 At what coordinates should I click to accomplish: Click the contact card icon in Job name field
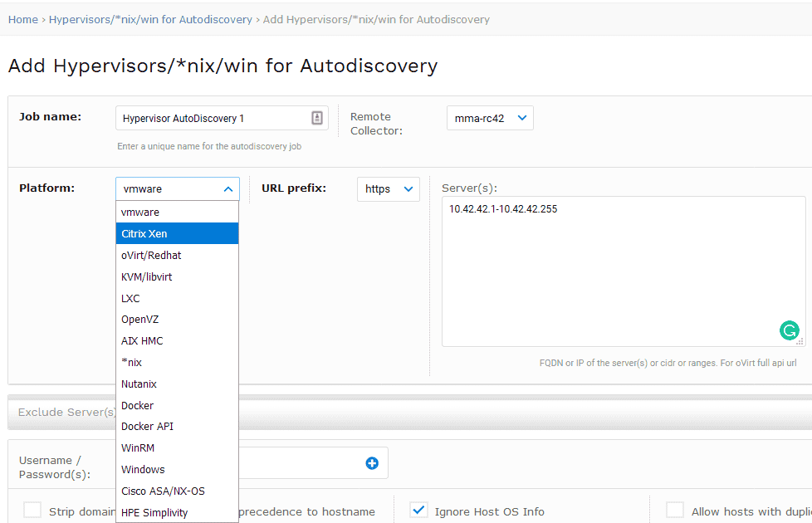tap(317, 118)
